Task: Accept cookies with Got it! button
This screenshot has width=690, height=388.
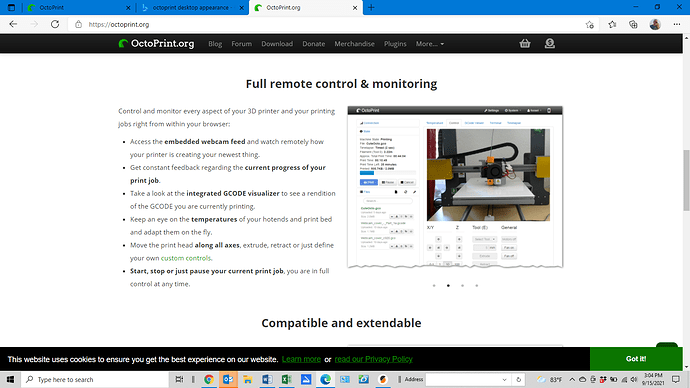Action: click(636, 359)
